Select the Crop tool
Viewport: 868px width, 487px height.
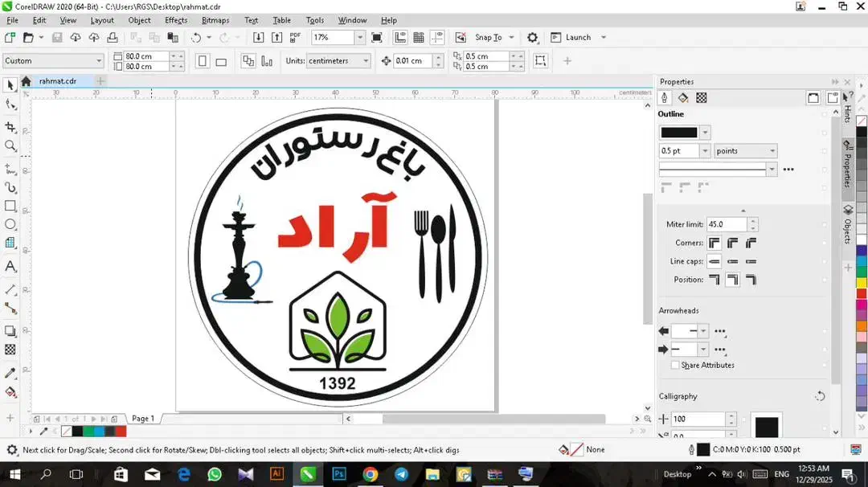pyautogui.click(x=10, y=127)
